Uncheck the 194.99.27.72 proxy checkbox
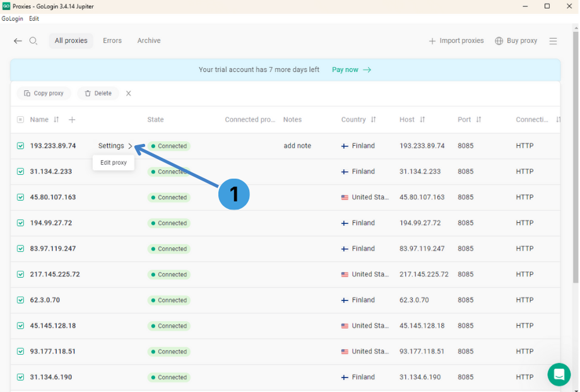Screen dimensions: 580x392 coord(20,223)
